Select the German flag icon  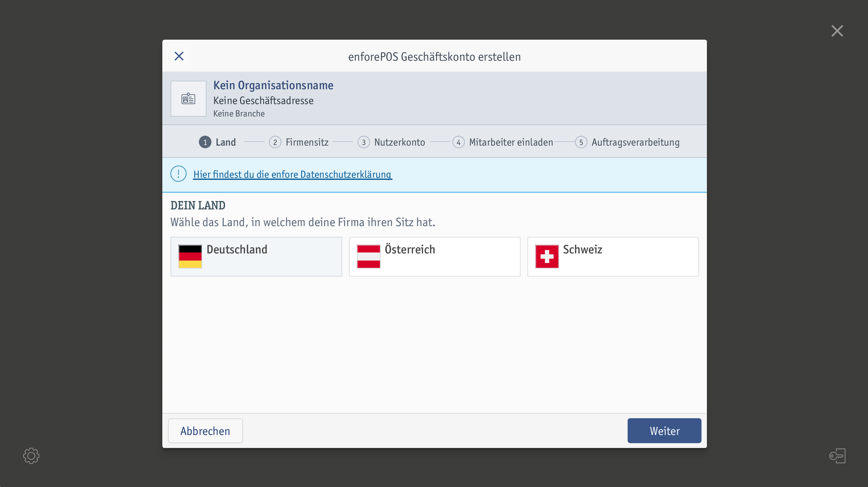point(190,257)
